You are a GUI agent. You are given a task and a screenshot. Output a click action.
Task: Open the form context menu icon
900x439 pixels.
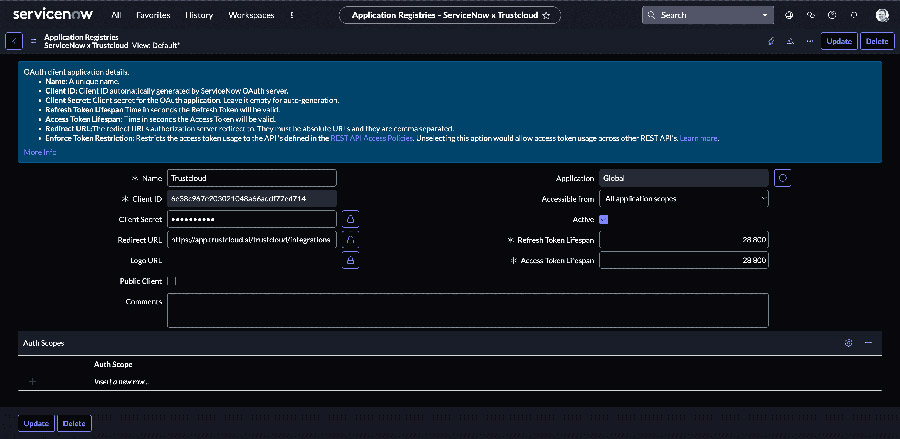tap(33, 41)
